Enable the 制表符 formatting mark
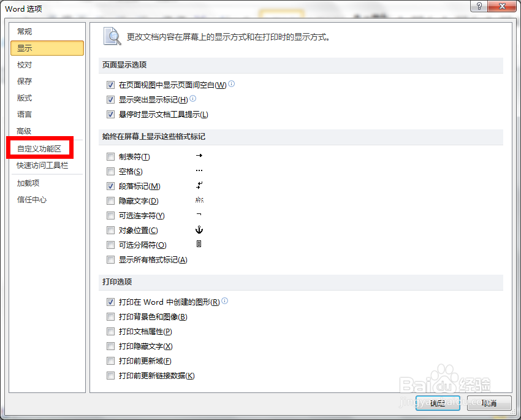Screen dimensions: 521x420 [x=110, y=157]
